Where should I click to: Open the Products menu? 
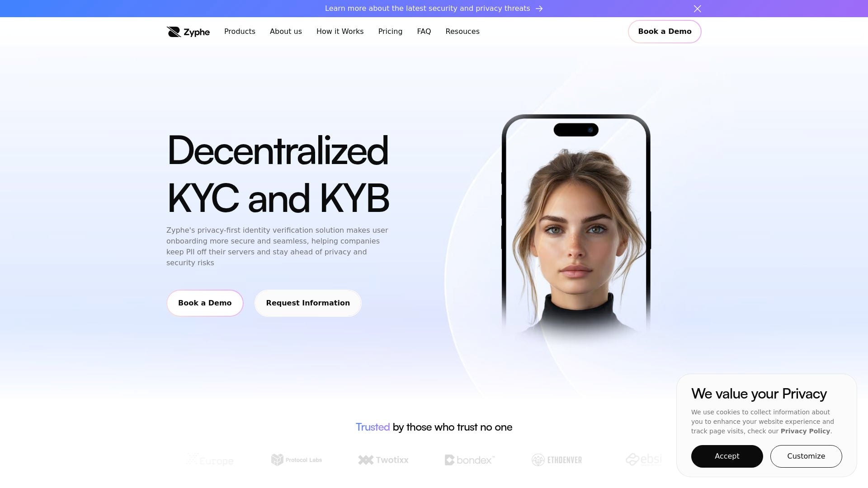240,32
